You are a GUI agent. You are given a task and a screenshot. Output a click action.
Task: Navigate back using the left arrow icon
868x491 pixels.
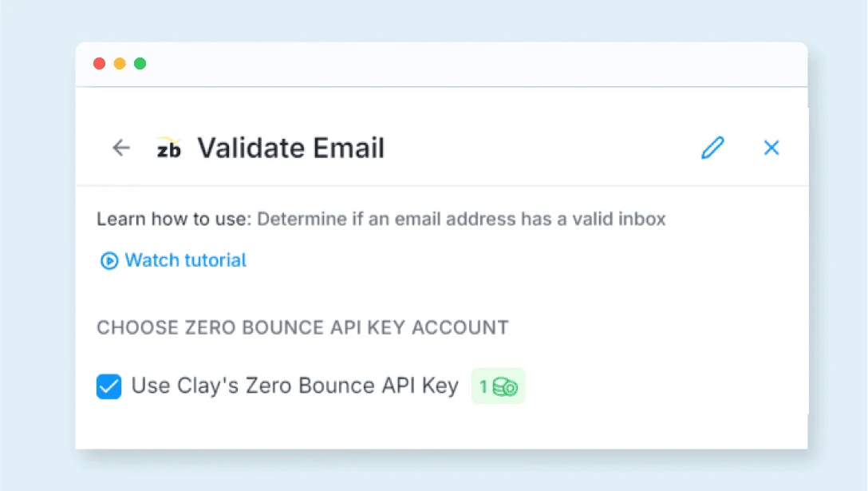click(x=120, y=148)
